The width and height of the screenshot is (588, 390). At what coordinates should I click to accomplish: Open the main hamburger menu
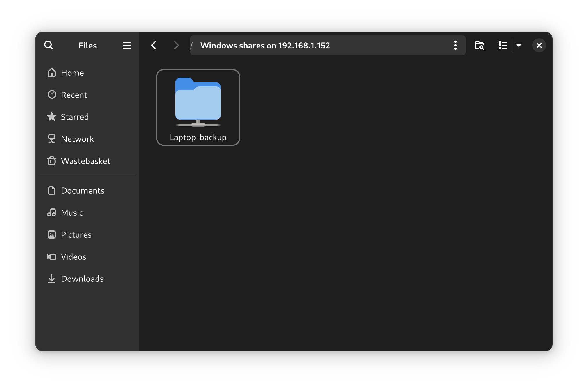point(127,45)
